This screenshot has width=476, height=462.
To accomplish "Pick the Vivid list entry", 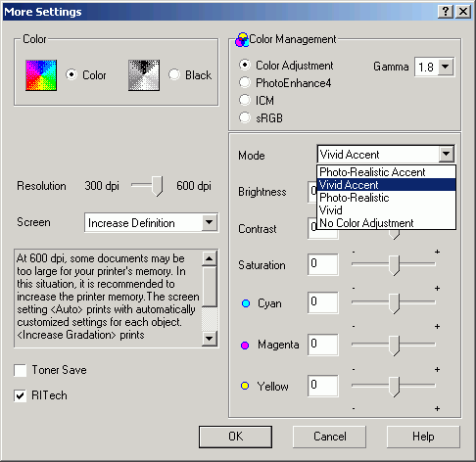I will click(x=386, y=210).
